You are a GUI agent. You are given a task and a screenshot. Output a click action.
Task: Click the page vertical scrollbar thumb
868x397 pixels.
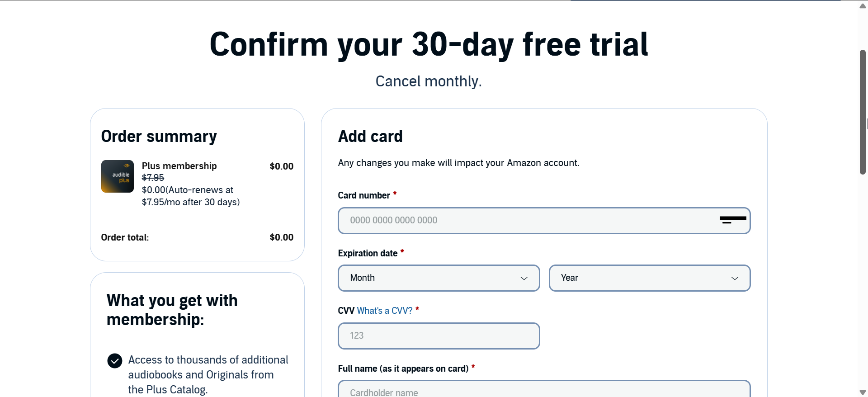863,112
